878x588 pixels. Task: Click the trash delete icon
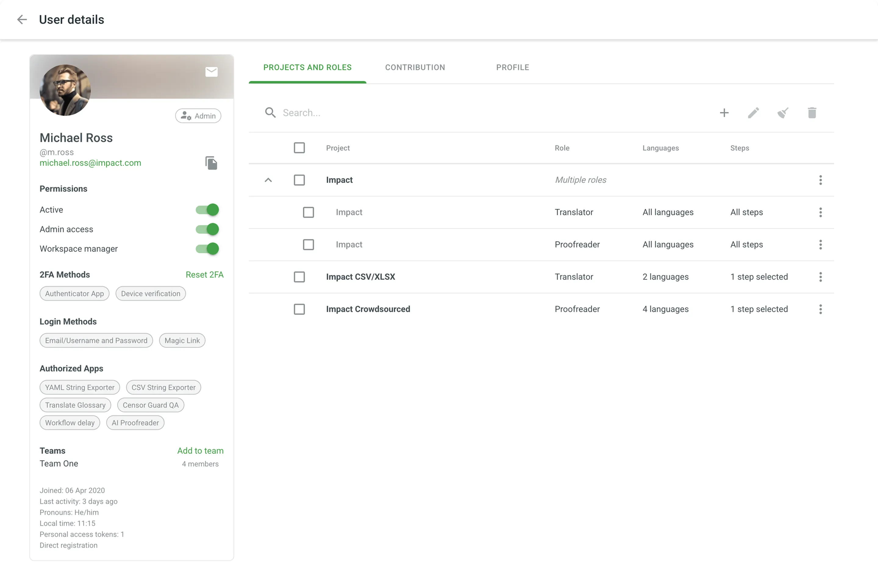812,113
